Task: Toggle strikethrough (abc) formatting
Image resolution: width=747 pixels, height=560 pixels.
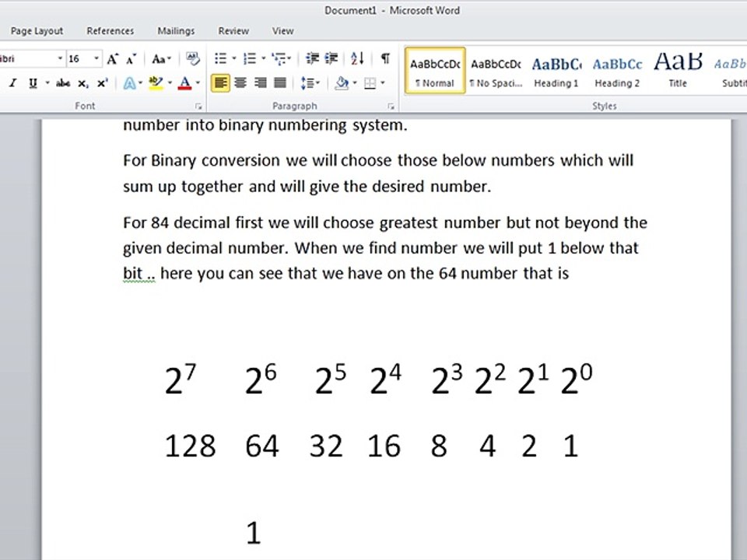Action: click(63, 83)
